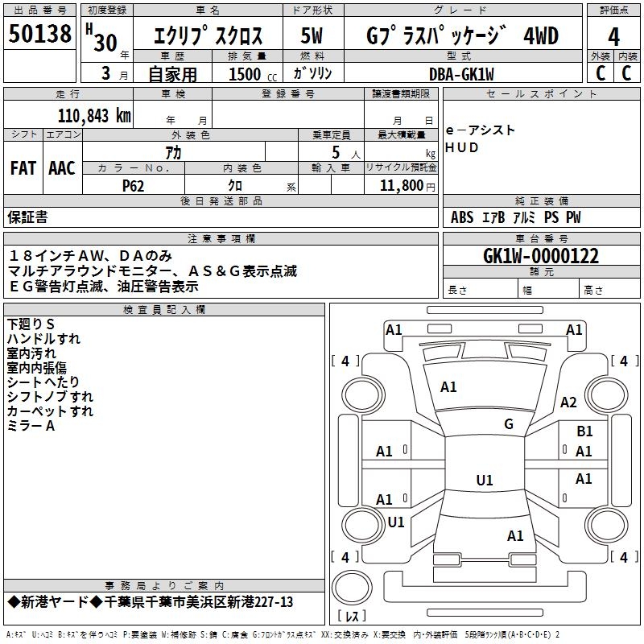Screen dimensions: 644x644
Task: Click the 保証書 entry under later-shipped parts
Action: pyautogui.click(x=27, y=217)
